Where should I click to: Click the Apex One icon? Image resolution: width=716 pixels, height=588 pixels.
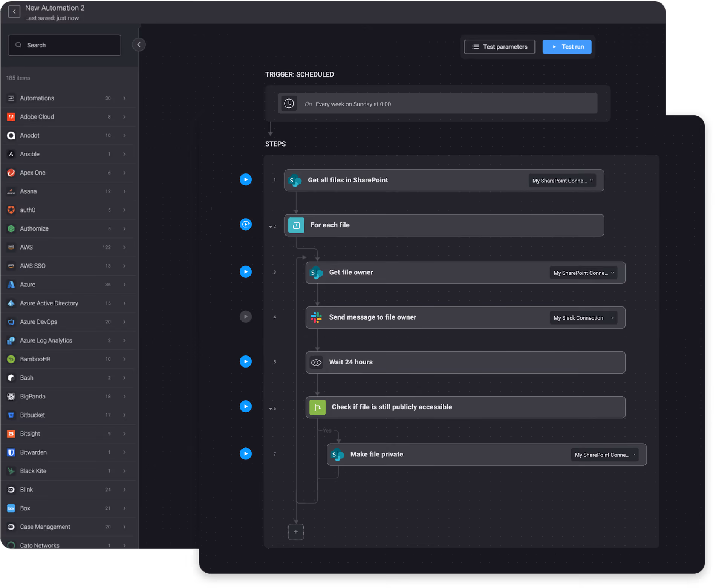pyautogui.click(x=11, y=173)
